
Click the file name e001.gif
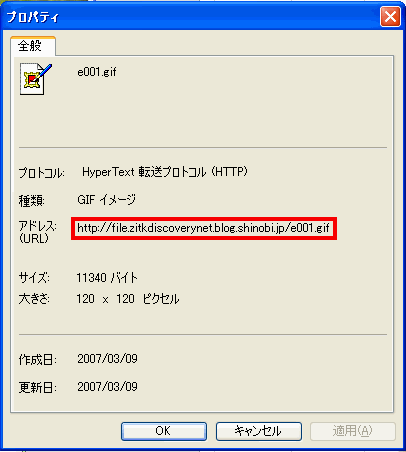97,72
